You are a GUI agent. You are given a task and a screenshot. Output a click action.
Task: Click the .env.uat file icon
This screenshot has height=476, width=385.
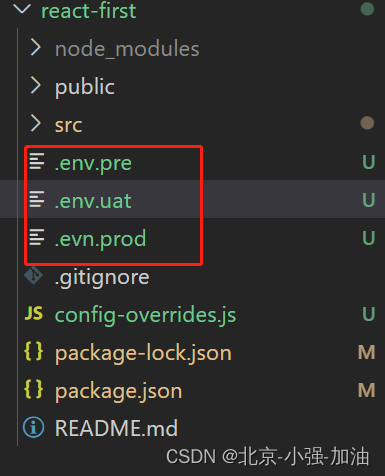pyautogui.click(x=37, y=199)
